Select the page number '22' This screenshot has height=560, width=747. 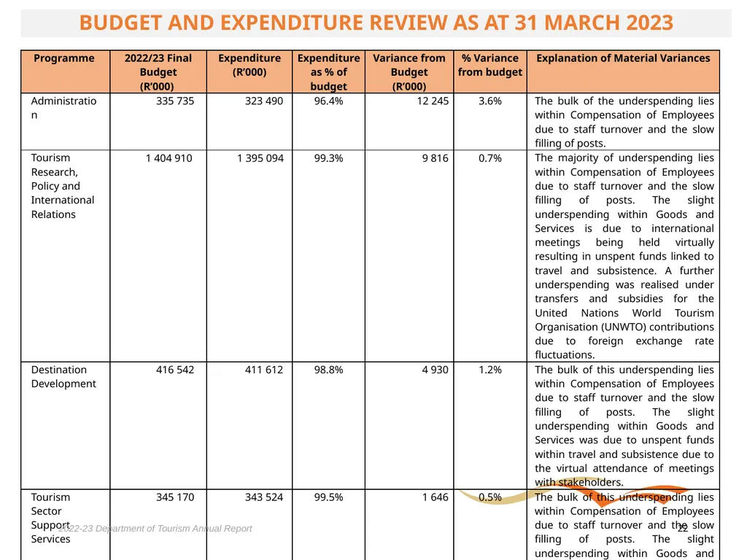[x=683, y=528]
